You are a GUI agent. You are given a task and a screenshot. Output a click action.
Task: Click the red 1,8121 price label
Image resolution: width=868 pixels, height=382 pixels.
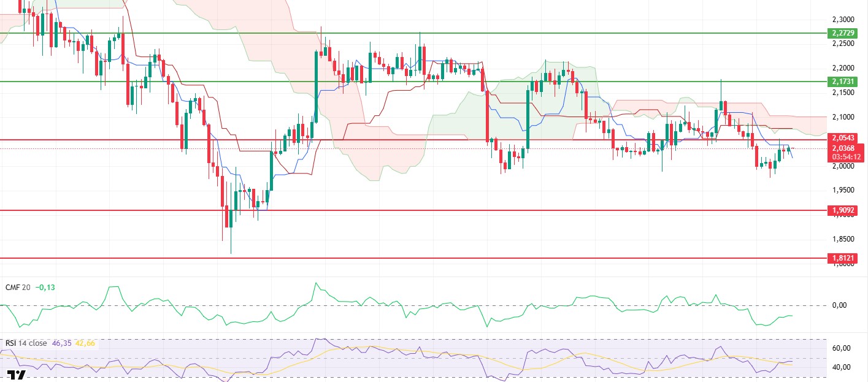point(842,258)
